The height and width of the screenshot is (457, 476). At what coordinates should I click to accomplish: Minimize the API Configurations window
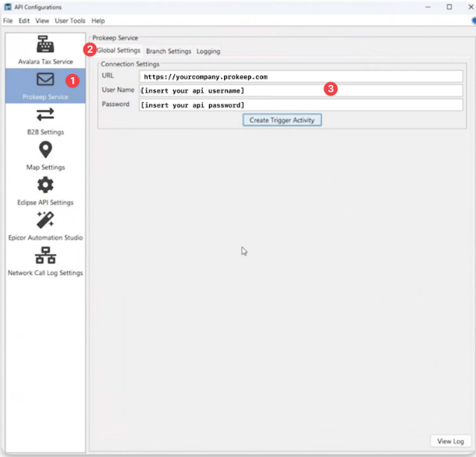tap(428, 7)
